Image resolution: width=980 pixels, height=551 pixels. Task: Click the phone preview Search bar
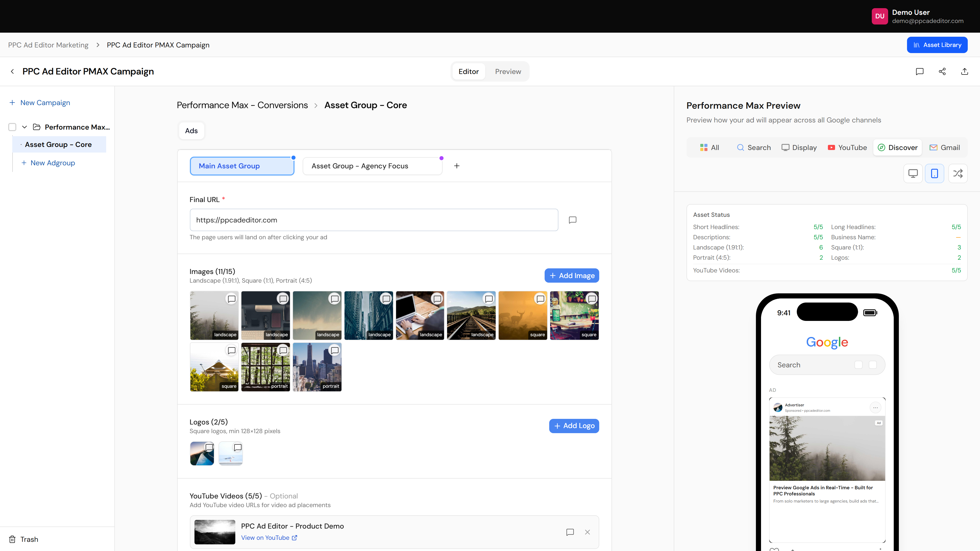coord(827,365)
